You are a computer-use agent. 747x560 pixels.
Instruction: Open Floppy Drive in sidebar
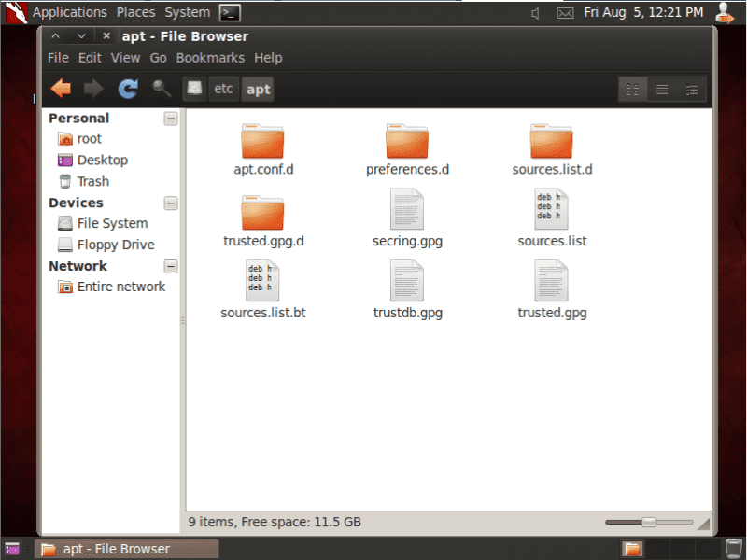[106, 245]
